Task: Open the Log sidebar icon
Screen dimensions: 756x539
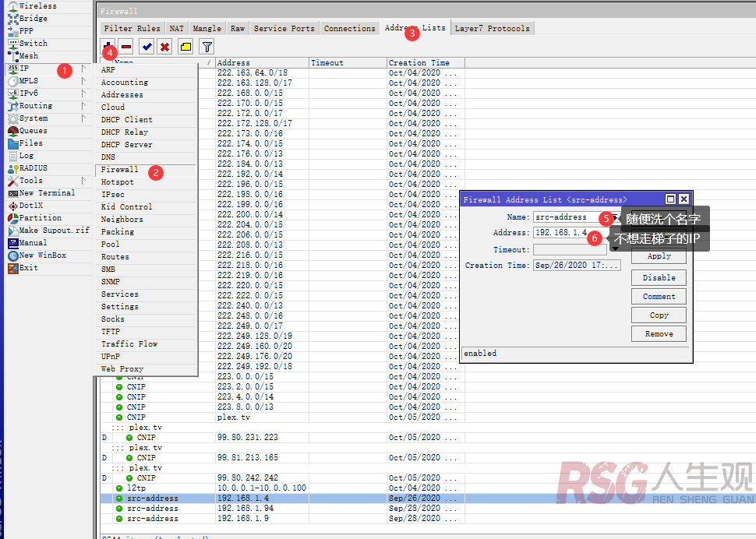Action: coord(13,156)
